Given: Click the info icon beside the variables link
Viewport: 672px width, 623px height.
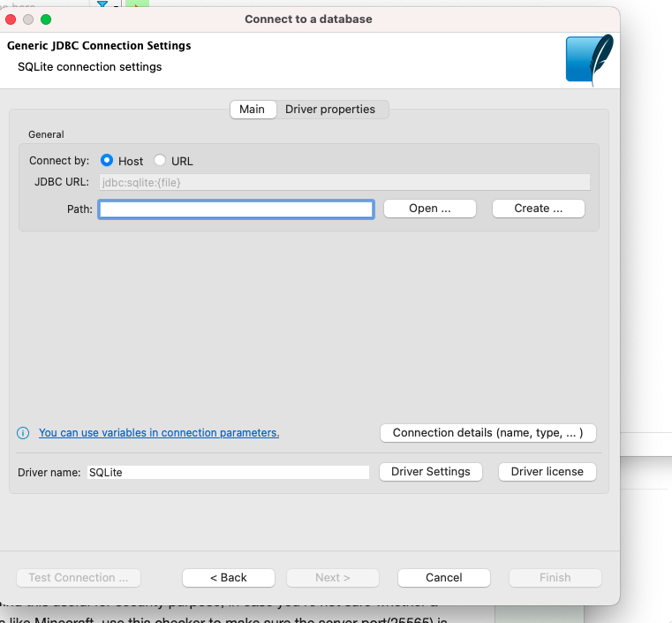Looking at the screenshot, I should (23, 433).
